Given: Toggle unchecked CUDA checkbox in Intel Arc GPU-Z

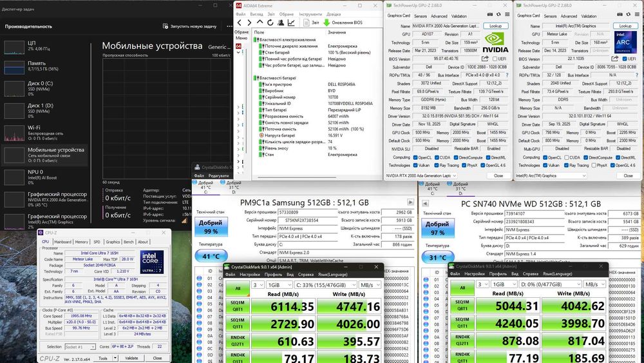Looking at the screenshot, I should (x=567, y=157).
